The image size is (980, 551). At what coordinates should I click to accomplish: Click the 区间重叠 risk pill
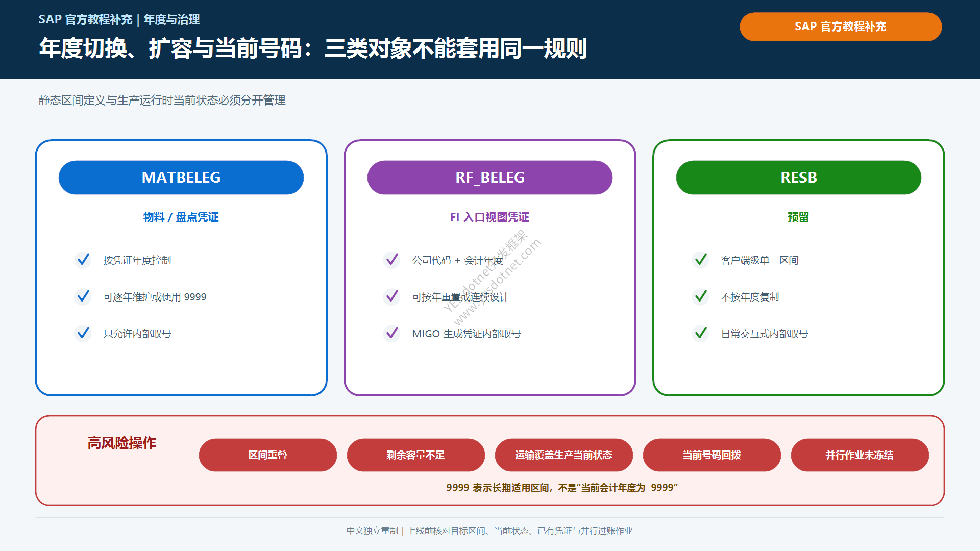tap(268, 455)
